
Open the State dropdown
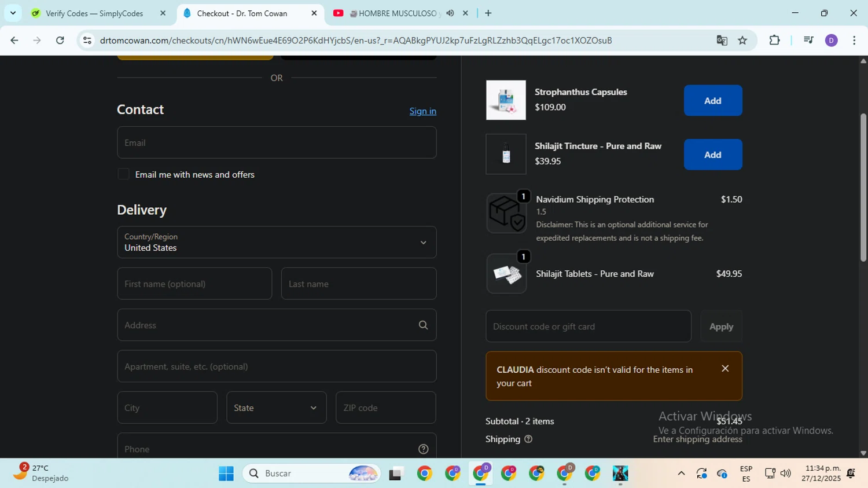pyautogui.click(x=277, y=408)
